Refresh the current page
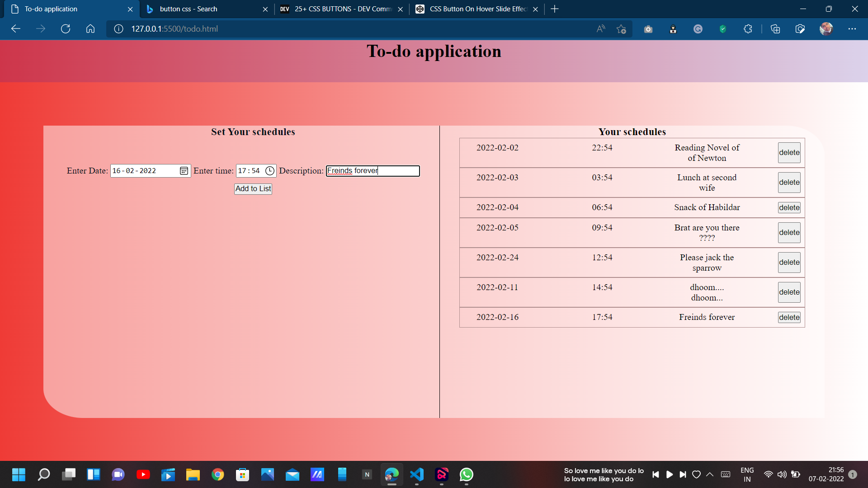Image resolution: width=868 pixels, height=488 pixels. point(66,29)
